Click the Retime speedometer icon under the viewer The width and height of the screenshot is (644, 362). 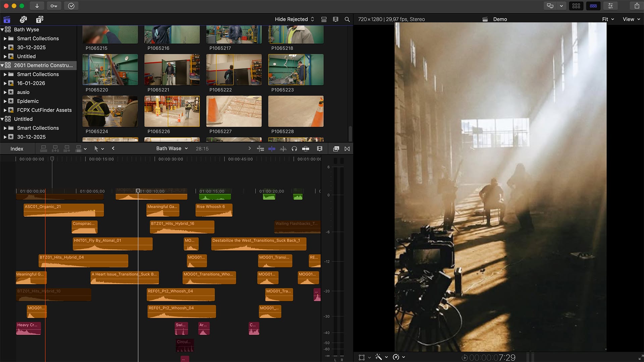click(396, 357)
